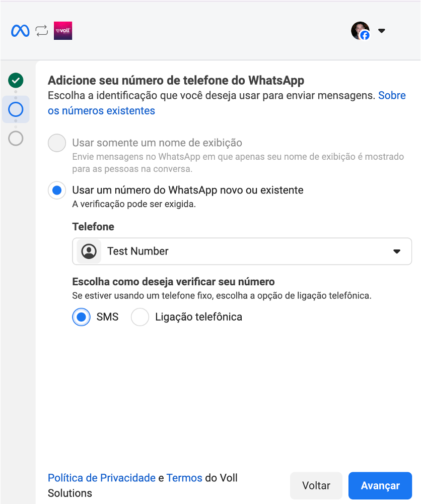The width and height of the screenshot is (421, 504).
Task: Click the arrow inside the Telefone combo box
Action: click(397, 251)
